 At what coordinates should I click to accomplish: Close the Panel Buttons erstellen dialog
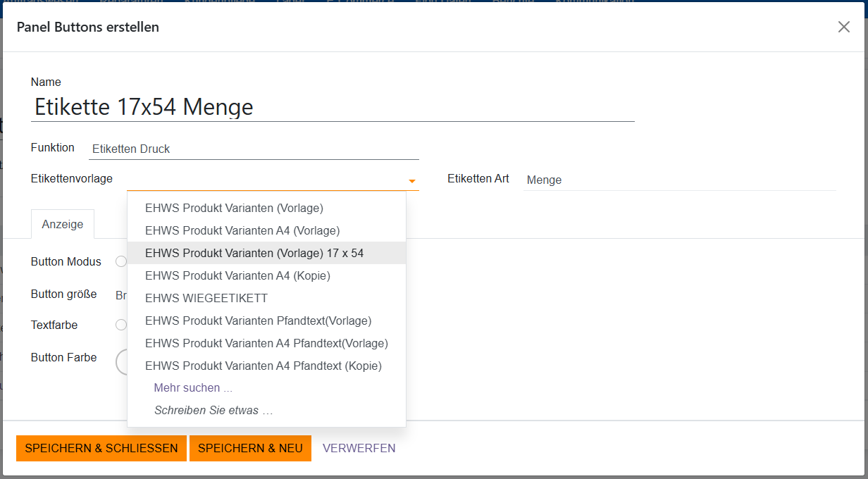click(843, 27)
